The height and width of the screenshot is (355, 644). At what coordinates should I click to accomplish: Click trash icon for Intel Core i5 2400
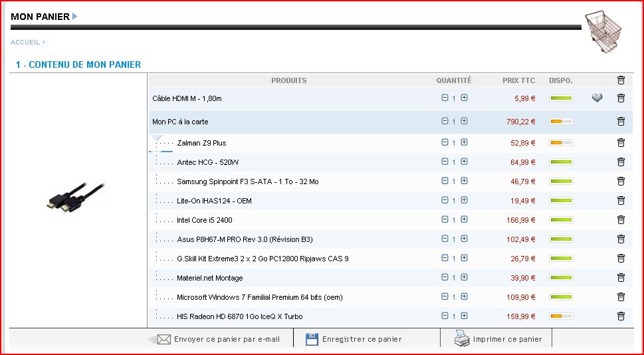pos(621,220)
